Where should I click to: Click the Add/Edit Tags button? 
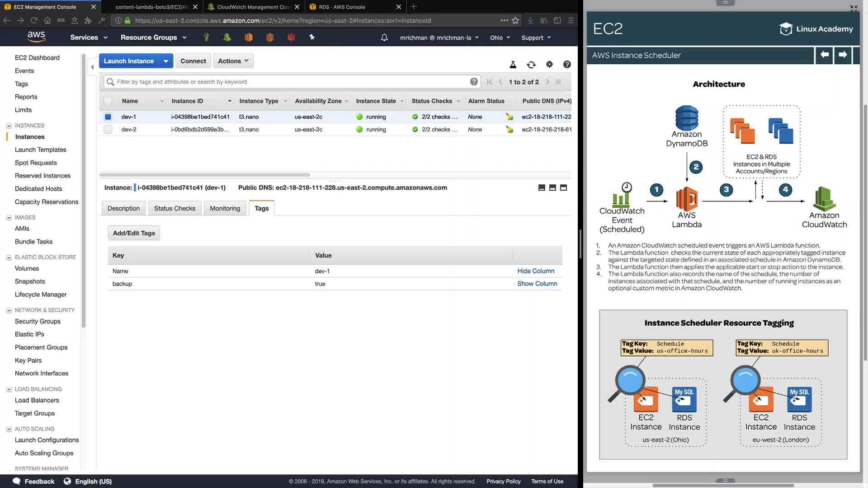pos(134,233)
